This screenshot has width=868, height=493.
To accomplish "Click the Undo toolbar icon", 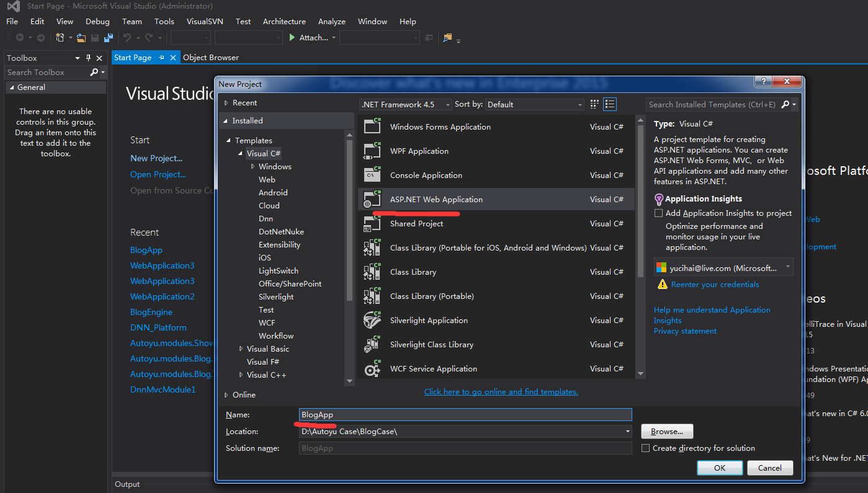I will point(127,38).
